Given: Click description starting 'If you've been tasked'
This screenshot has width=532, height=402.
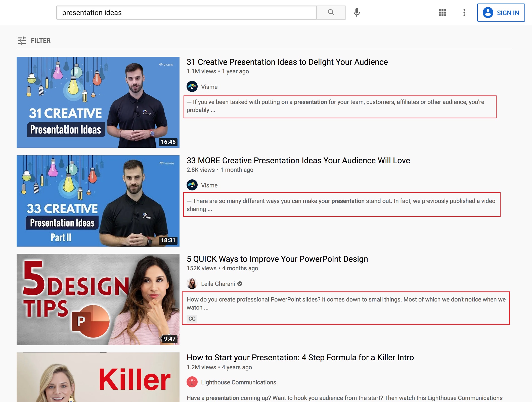Looking at the screenshot, I should [x=335, y=106].
